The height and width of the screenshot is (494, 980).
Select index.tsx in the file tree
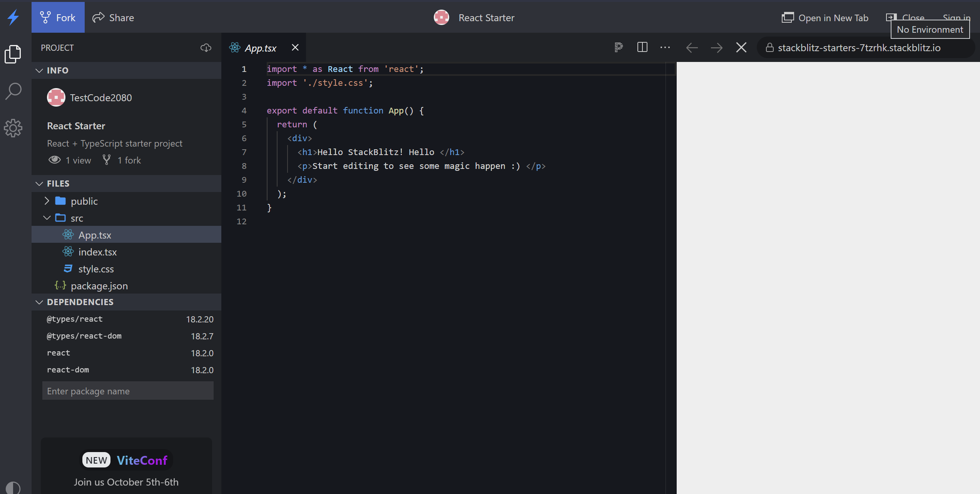point(97,252)
